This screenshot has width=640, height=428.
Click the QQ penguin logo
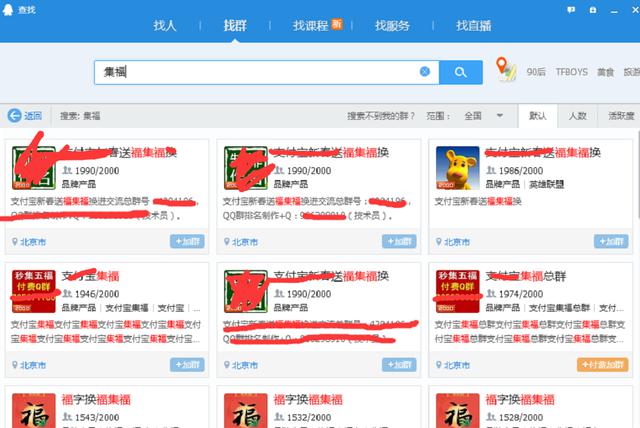(x=8, y=9)
